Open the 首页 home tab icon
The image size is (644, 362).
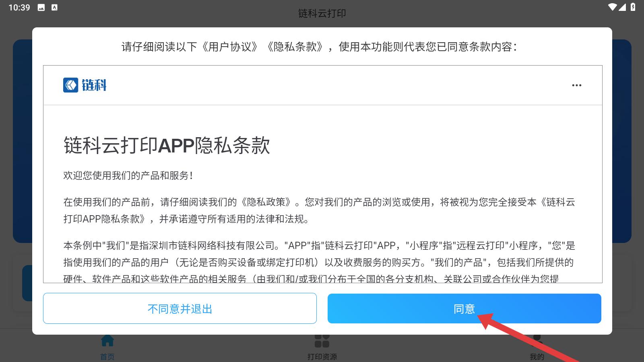point(107,341)
